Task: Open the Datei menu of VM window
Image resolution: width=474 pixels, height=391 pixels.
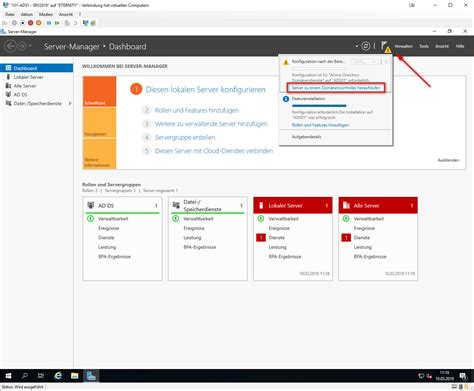Action: tap(10, 14)
